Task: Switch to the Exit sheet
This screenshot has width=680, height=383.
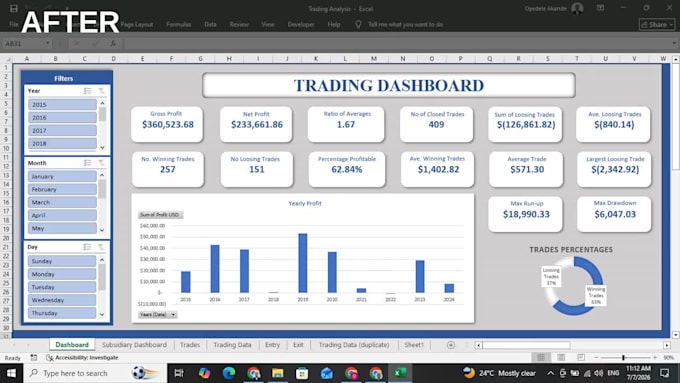Action: (298, 345)
